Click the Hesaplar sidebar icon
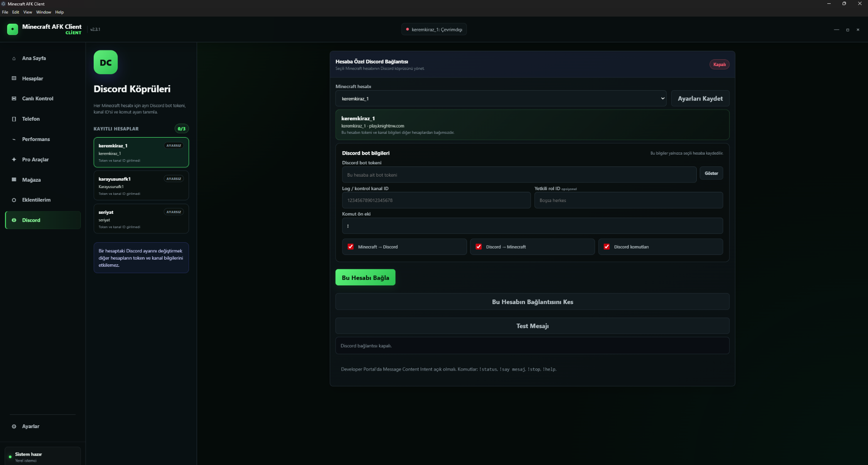This screenshot has width=868, height=465. tap(14, 78)
